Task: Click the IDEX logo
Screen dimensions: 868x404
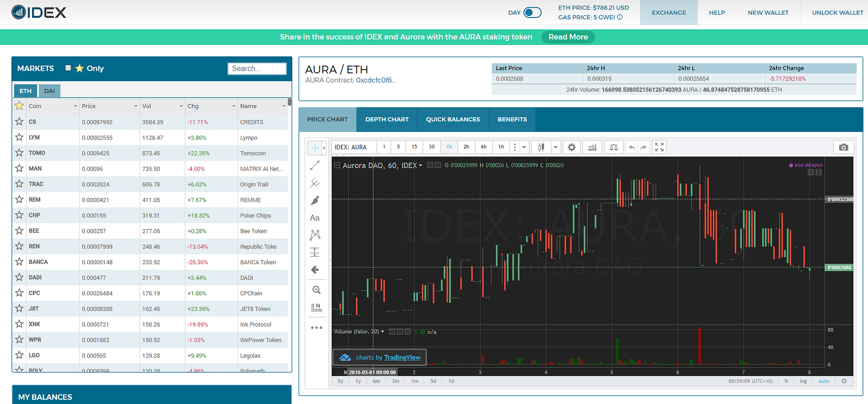Action: (x=39, y=12)
